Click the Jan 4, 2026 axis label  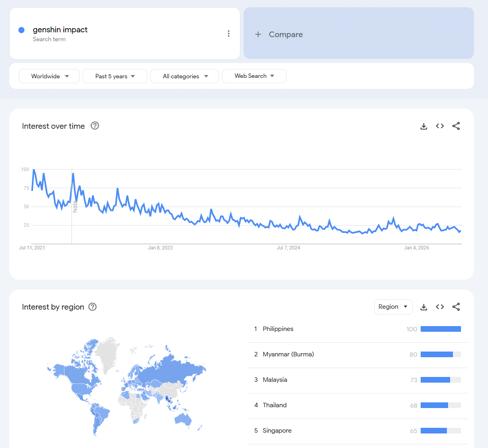[x=417, y=248]
